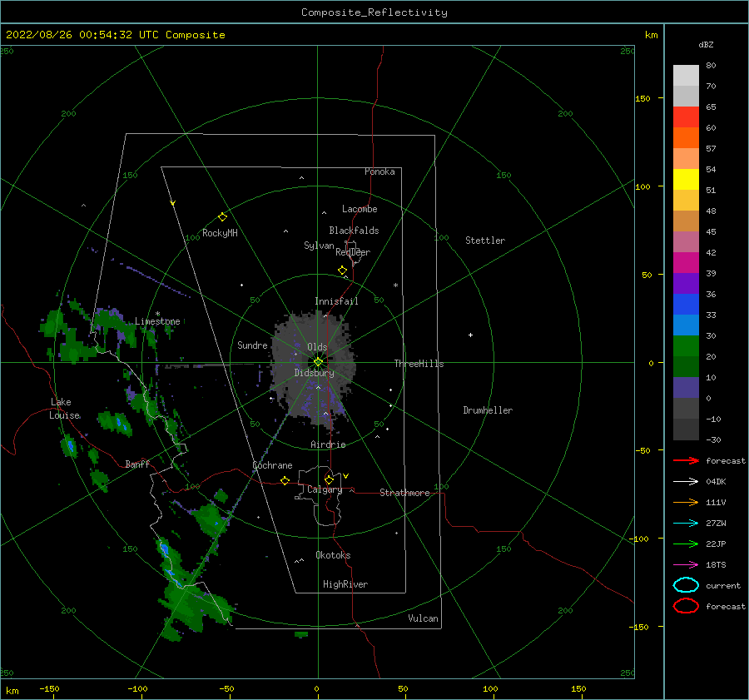Click the yellow diamond marker above Calgary

click(x=329, y=479)
